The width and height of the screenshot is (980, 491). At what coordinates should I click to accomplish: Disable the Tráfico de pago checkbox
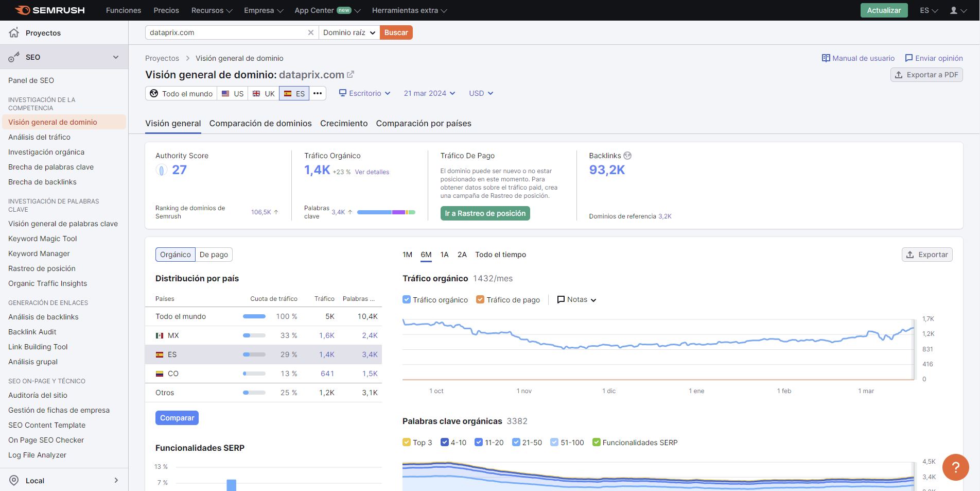(x=480, y=299)
